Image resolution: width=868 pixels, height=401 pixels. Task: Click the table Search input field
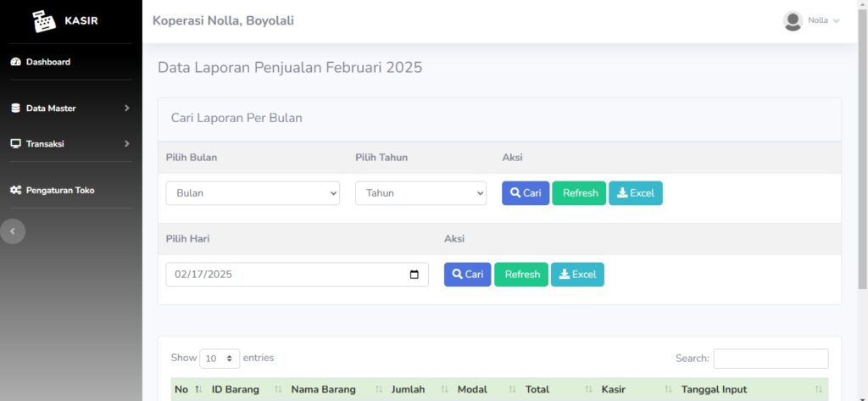click(x=771, y=359)
